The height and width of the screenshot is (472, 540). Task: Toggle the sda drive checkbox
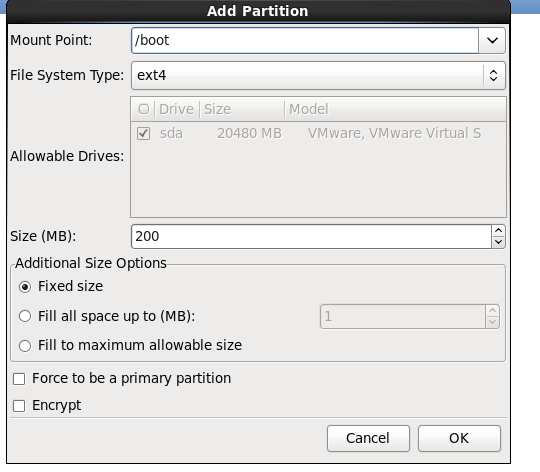point(143,133)
